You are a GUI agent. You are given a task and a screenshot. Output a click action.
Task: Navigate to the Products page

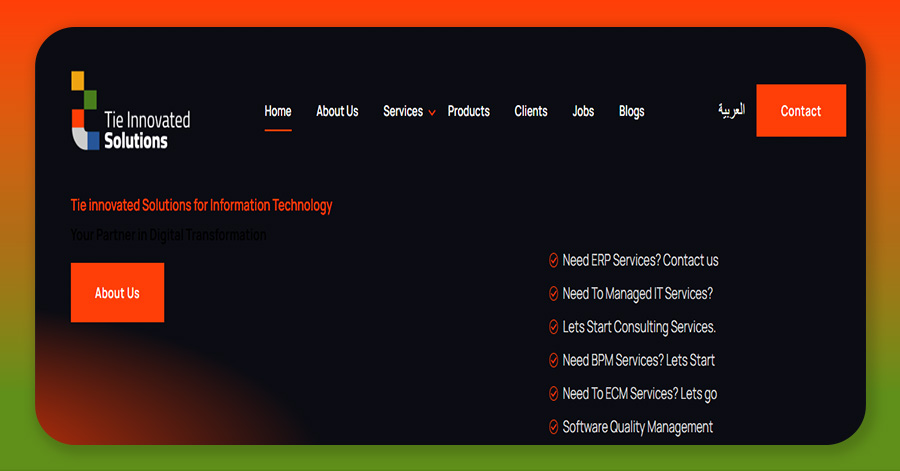click(468, 111)
